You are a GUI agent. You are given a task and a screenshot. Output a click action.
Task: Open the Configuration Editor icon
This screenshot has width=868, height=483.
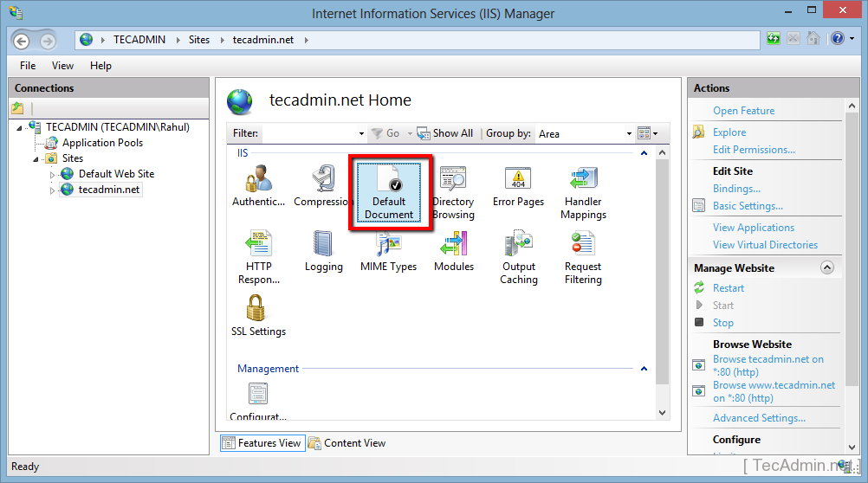(258, 402)
